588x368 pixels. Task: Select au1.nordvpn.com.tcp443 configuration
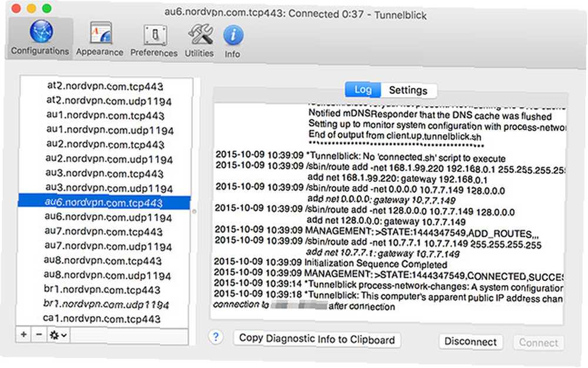(x=105, y=115)
